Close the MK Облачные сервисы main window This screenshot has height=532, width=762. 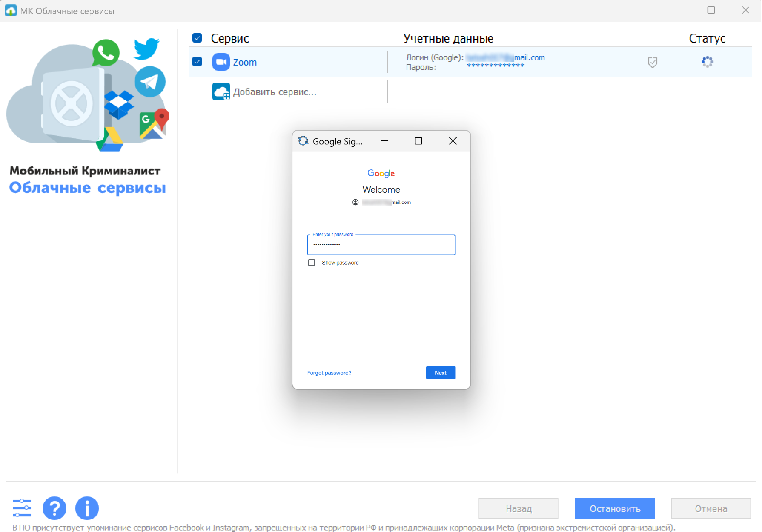(x=745, y=10)
